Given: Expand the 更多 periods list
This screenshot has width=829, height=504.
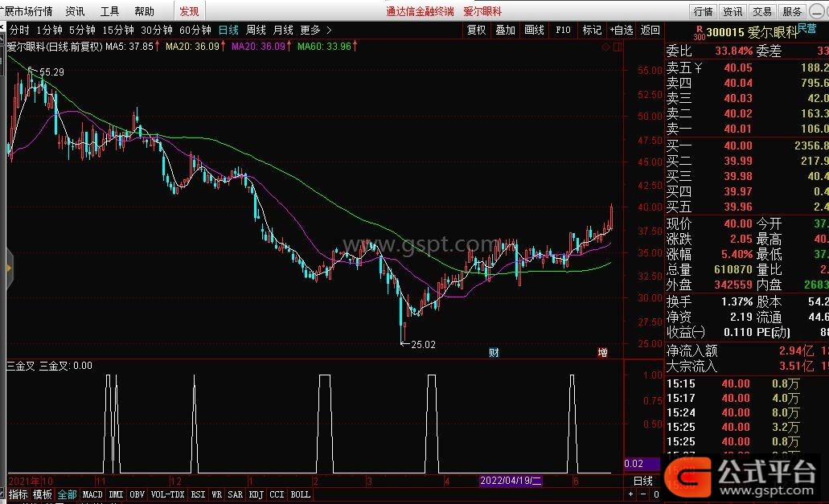Looking at the screenshot, I should click(x=316, y=30).
